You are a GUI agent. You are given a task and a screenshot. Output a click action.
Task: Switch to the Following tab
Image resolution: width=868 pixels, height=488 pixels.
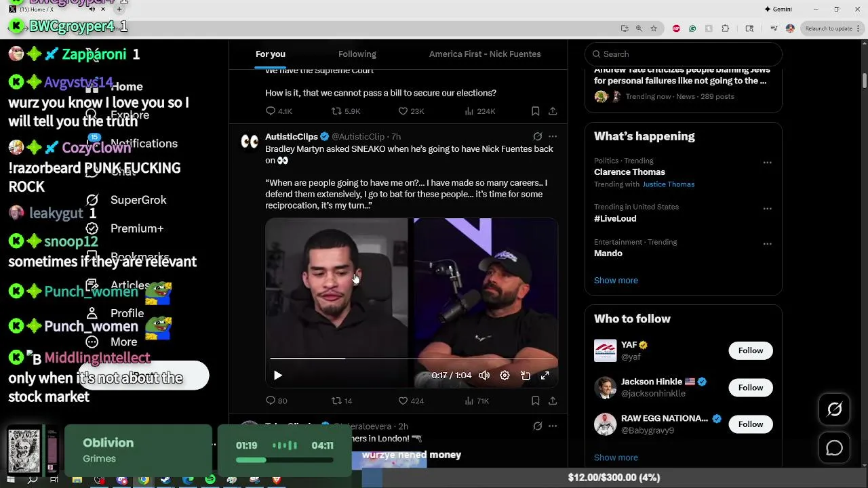tap(357, 54)
